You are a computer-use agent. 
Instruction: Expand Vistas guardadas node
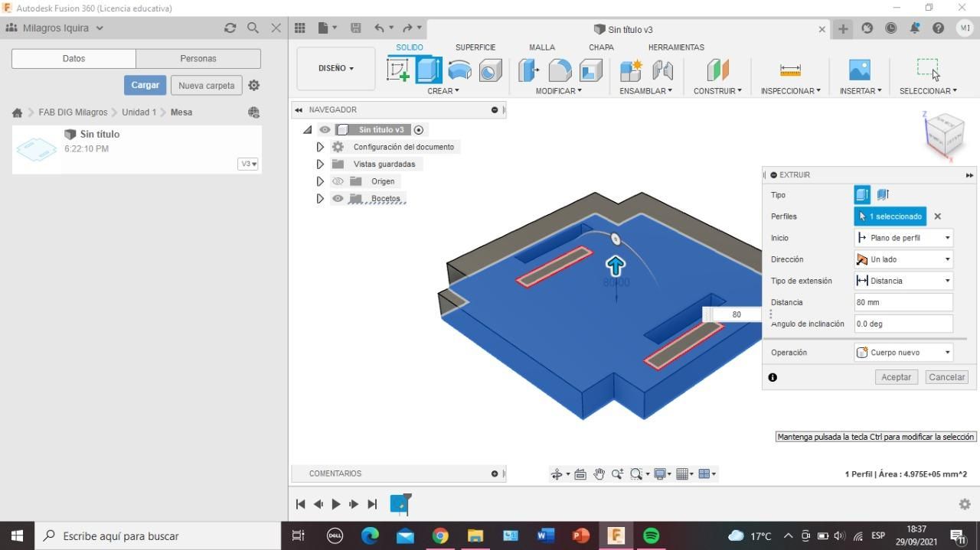tap(320, 164)
